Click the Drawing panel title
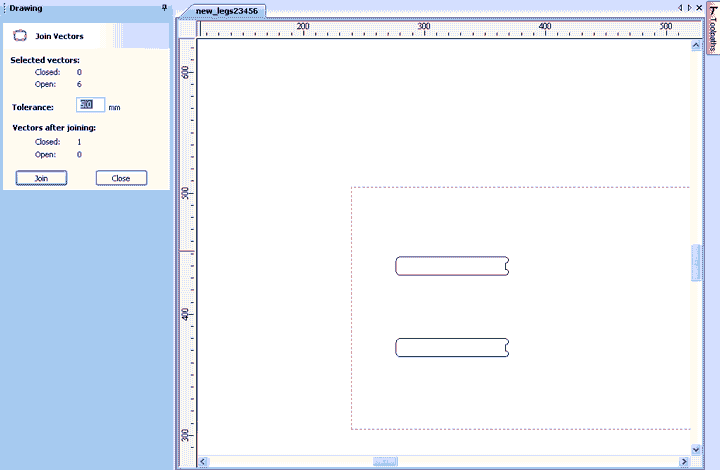 point(26,8)
